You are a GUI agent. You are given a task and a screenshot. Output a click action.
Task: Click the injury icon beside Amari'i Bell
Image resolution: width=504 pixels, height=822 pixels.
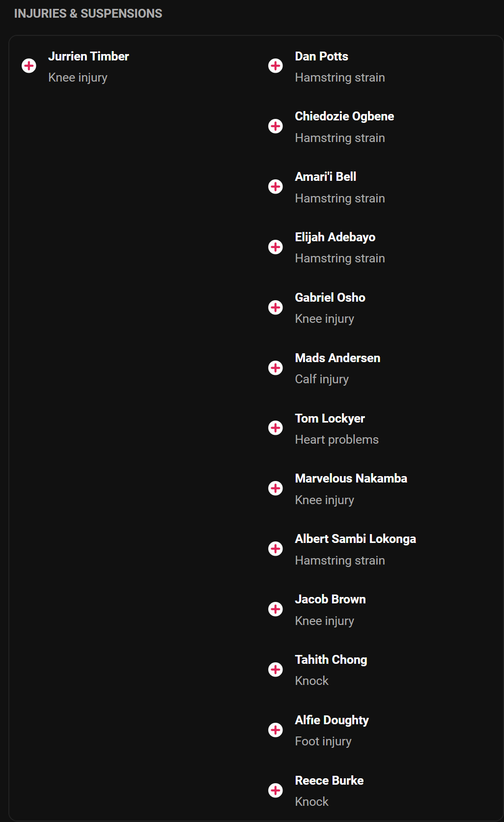tap(276, 186)
